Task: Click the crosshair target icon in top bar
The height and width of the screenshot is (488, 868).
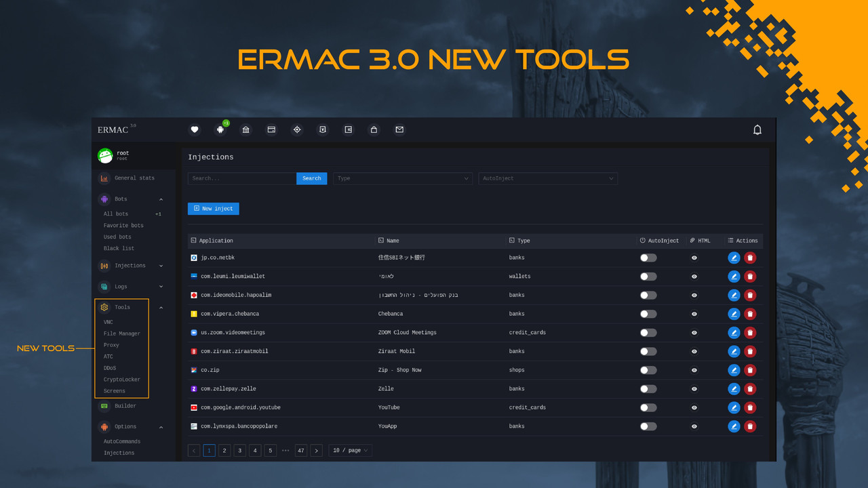Action: click(297, 129)
